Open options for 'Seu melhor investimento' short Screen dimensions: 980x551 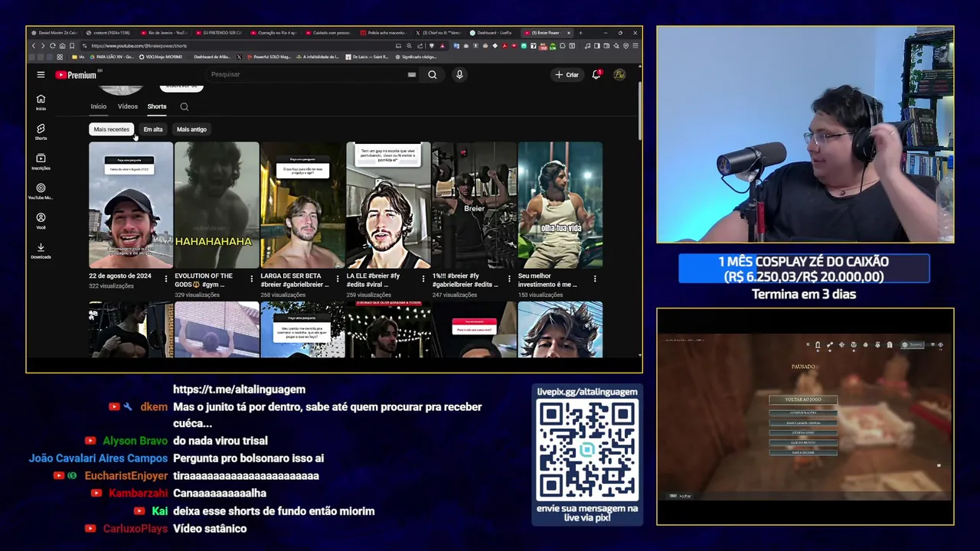594,279
